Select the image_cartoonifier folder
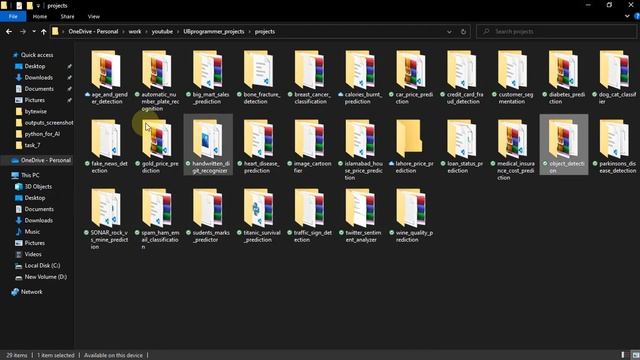The height and width of the screenshot is (360, 640). pyautogui.click(x=310, y=146)
